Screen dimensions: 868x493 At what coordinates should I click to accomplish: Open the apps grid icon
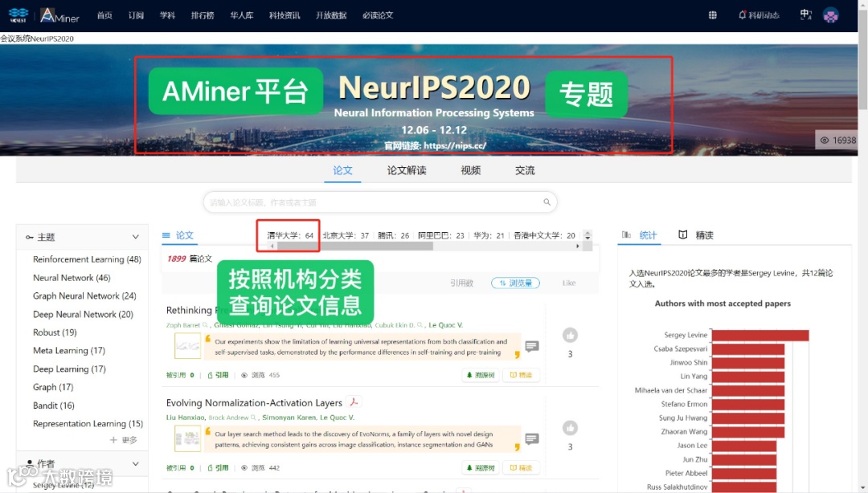[x=712, y=15]
